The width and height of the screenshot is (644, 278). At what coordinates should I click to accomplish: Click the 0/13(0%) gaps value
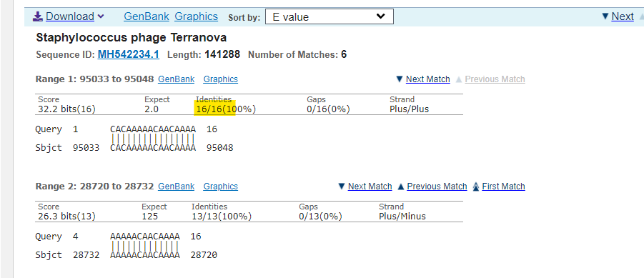coord(320,217)
